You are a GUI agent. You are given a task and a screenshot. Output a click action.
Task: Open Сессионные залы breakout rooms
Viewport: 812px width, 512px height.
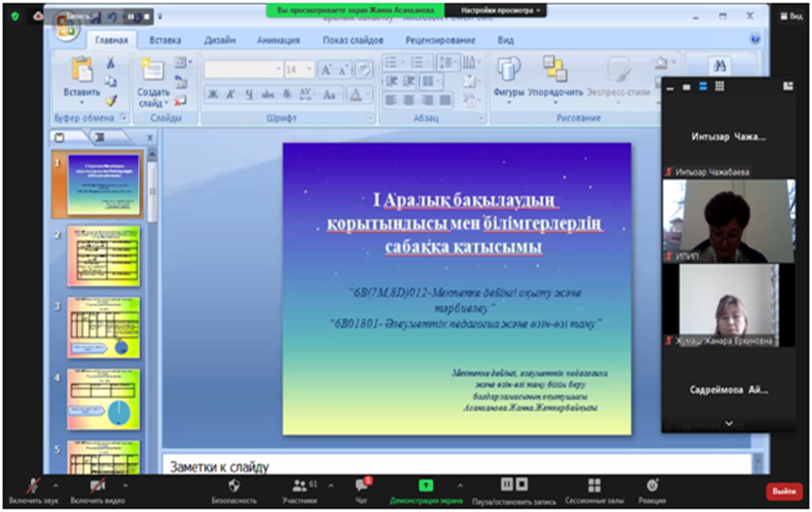pos(596,485)
